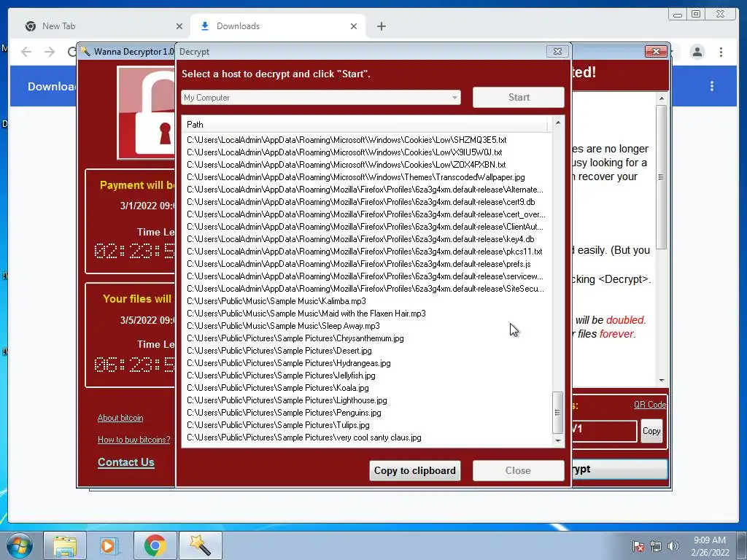Open the My Computer host dropdown
747x560 pixels.
coord(321,98)
